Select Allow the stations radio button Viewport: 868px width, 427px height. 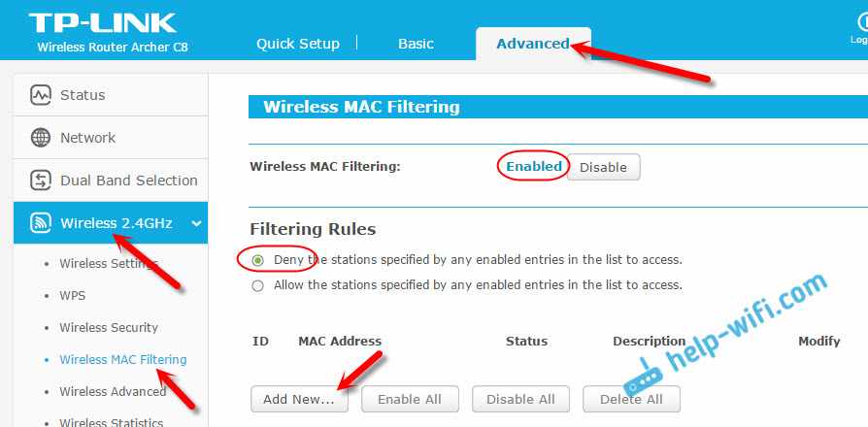[x=257, y=286]
